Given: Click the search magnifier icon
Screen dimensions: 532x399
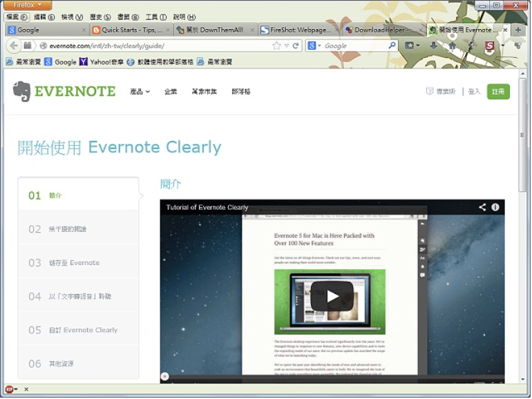Looking at the screenshot, I should [392, 46].
